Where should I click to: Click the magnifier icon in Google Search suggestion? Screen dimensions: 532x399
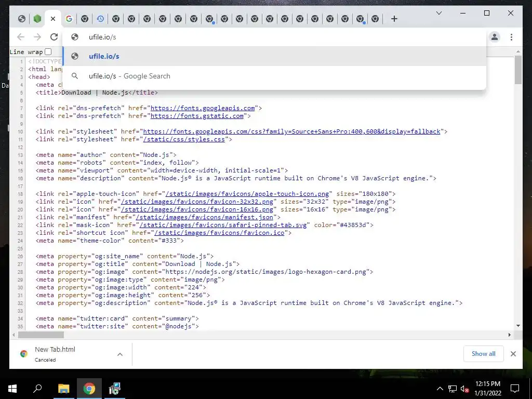(75, 76)
